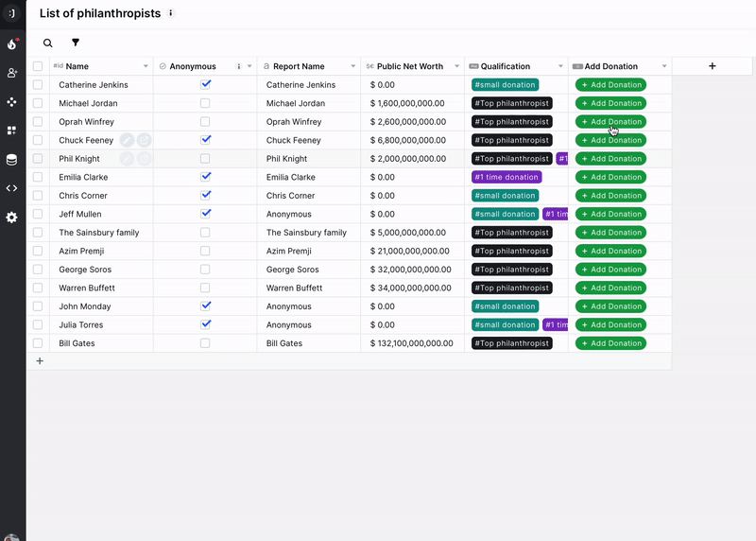Image resolution: width=756 pixels, height=541 pixels.
Task: Open Qualification column dropdown arrow
Action: pos(560,66)
